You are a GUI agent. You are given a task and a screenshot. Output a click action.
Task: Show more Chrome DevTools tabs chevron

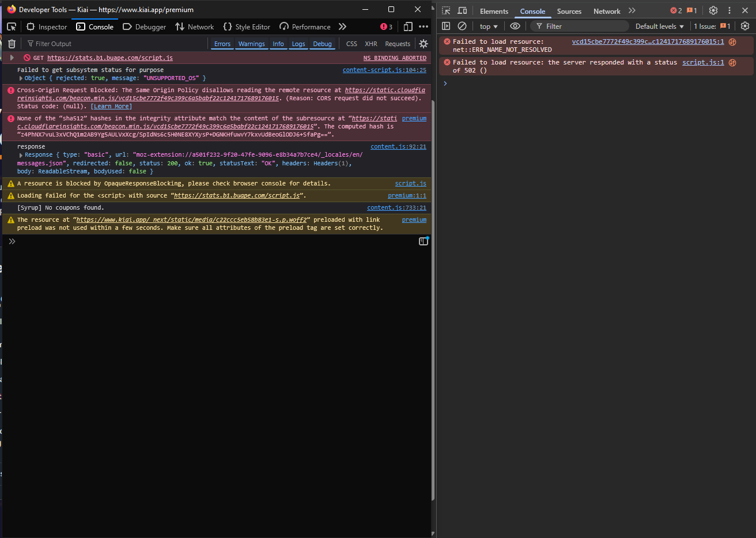point(632,11)
